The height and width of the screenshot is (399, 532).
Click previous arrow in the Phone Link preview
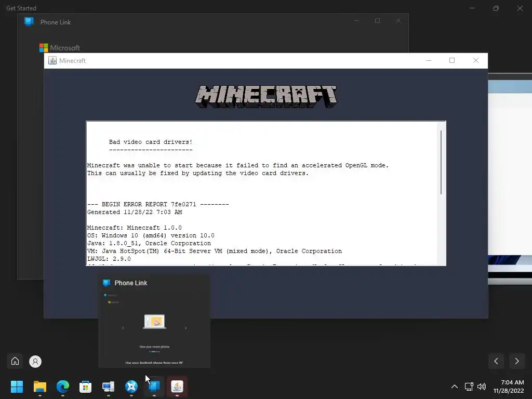pos(123,328)
